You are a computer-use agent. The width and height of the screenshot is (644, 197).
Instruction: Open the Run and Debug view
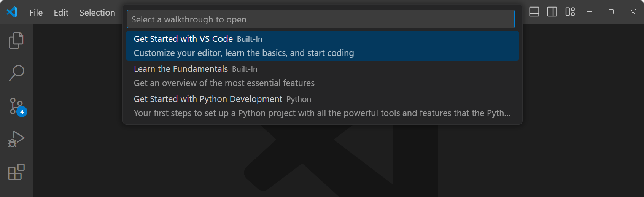coord(16,139)
